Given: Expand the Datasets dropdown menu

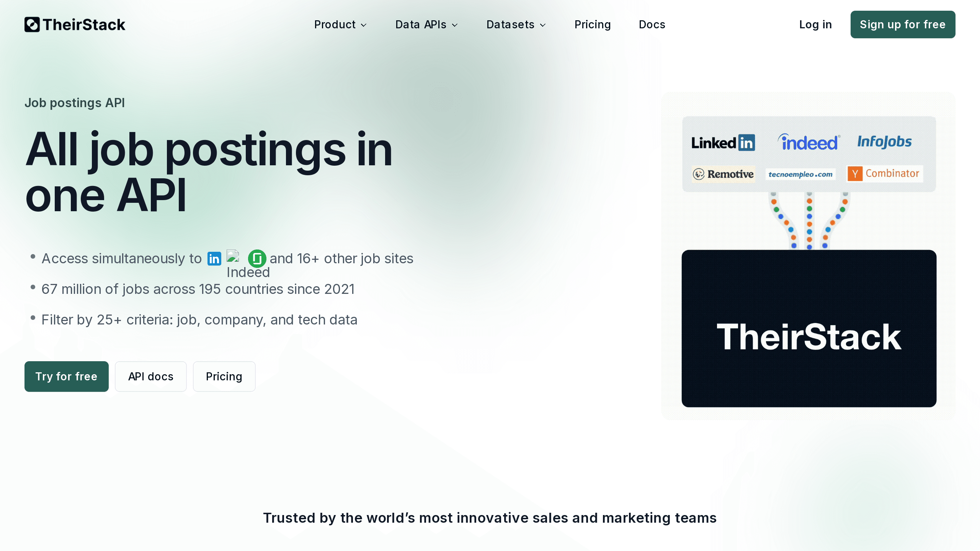Looking at the screenshot, I should pos(516,24).
